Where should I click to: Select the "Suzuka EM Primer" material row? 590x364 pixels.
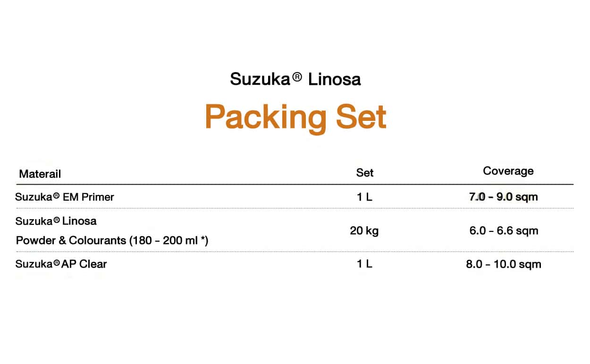(x=65, y=197)
